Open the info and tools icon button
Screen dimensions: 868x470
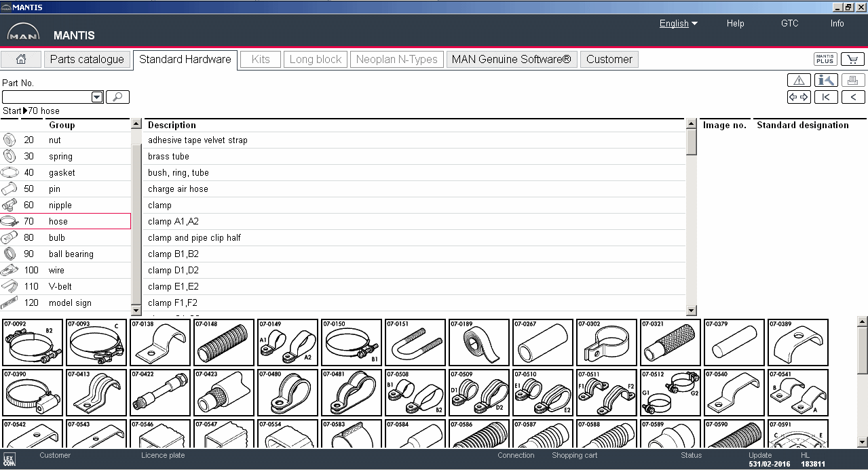[826, 80]
